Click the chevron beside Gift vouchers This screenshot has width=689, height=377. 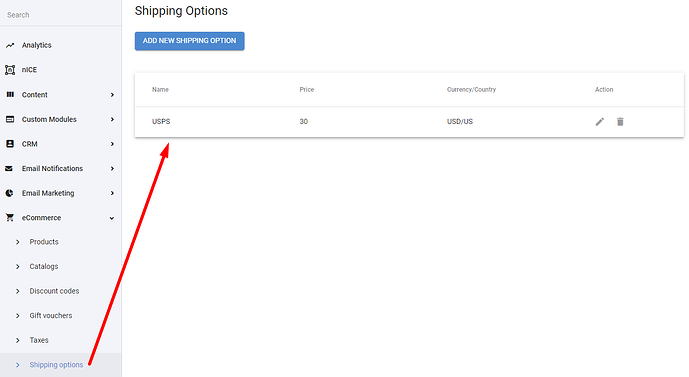(x=18, y=316)
